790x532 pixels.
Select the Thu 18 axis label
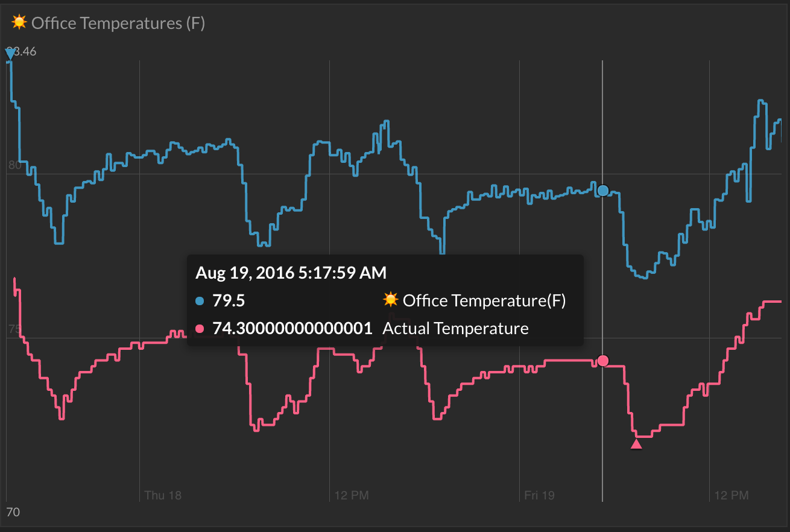tap(163, 495)
